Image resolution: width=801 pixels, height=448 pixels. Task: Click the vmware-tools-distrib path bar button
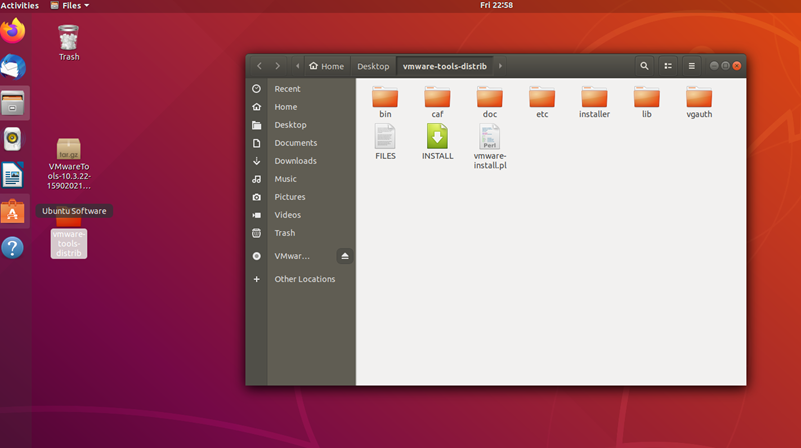click(x=444, y=66)
